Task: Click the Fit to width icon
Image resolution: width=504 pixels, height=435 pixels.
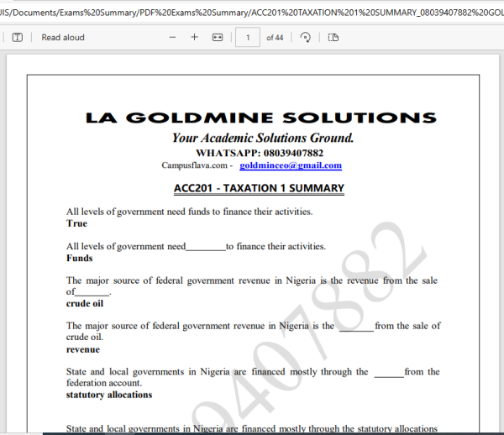Action: coord(218,38)
